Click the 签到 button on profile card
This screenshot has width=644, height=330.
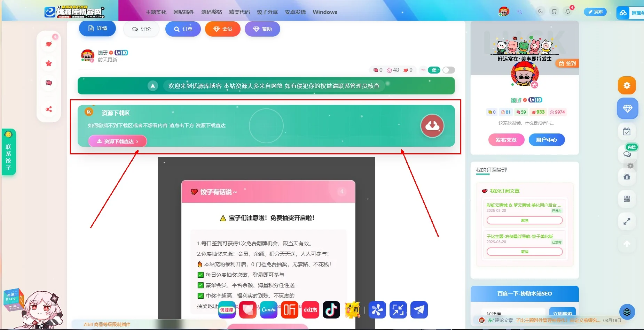[566, 63]
